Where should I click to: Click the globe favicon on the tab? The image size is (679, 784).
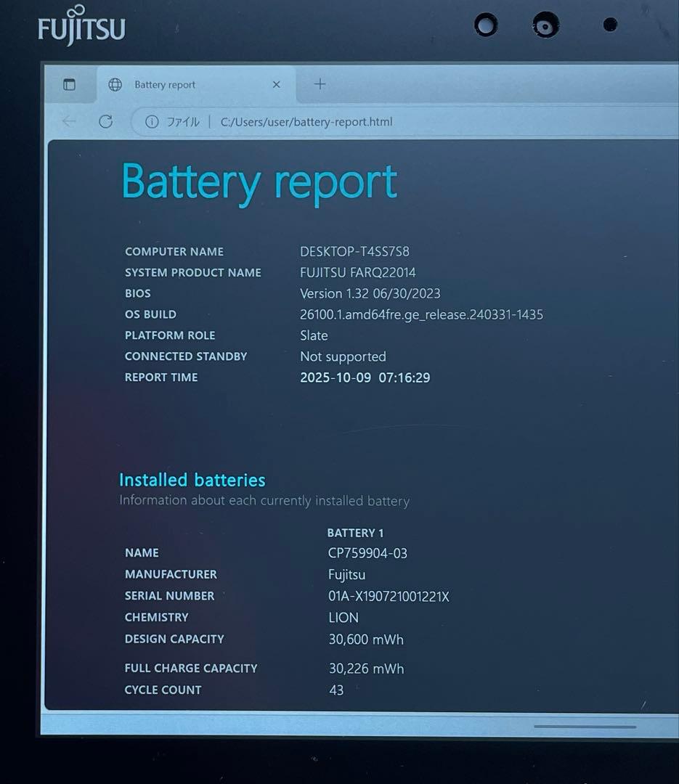point(115,84)
